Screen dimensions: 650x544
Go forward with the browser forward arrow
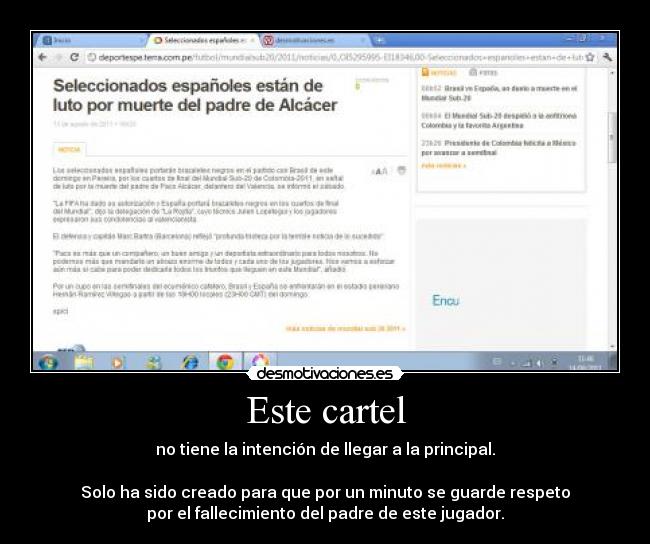tap(58, 57)
